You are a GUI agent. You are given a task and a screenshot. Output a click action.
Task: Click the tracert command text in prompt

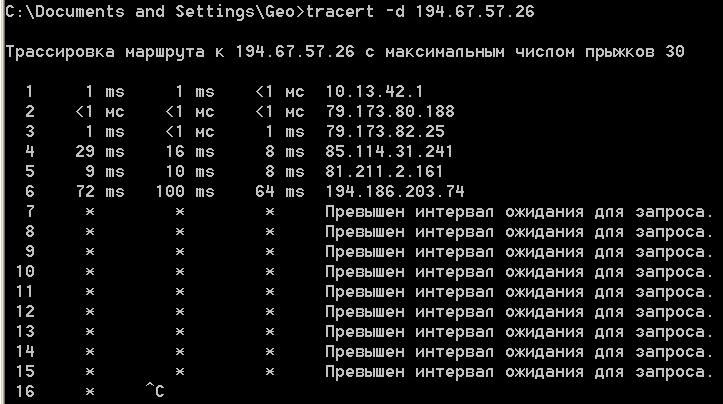pyautogui.click(x=340, y=11)
